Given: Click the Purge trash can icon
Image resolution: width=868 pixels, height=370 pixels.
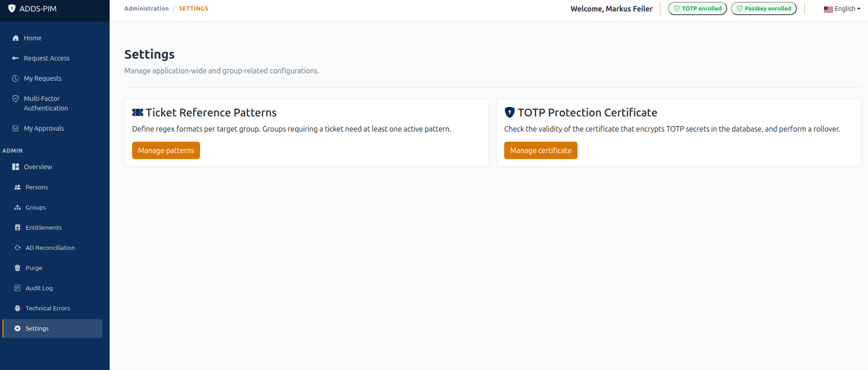Looking at the screenshot, I should pyautogui.click(x=17, y=268).
